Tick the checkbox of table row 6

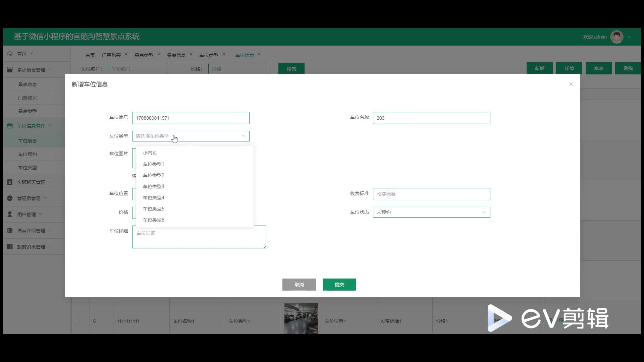click(77, 321)
